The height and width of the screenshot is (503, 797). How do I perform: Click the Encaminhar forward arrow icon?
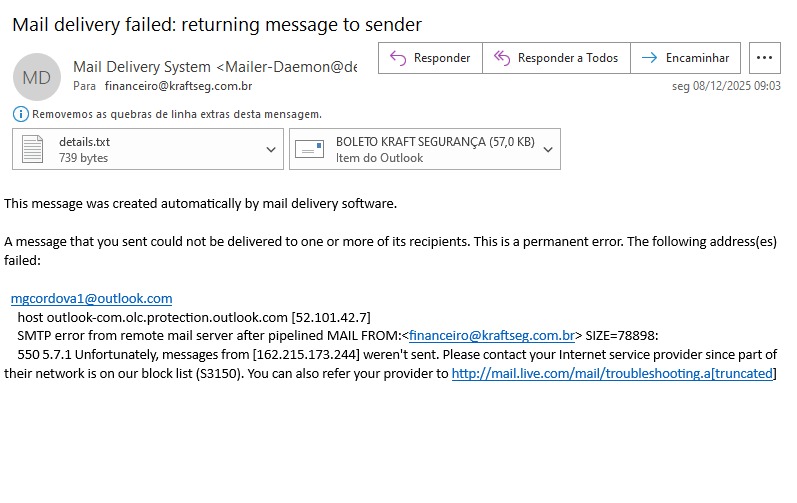click(649, 58)
